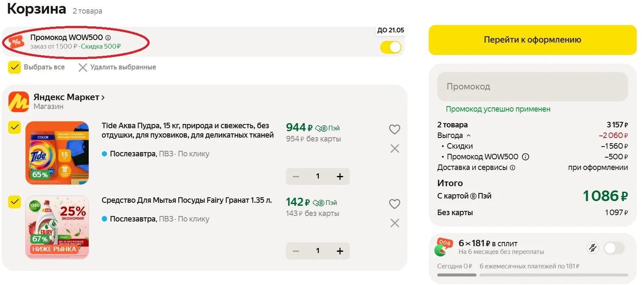Image resolution: width=644 pixels, height=285 pixels.
Task: Click the split percent icon beside toggle
Action: tap(592, 248)
